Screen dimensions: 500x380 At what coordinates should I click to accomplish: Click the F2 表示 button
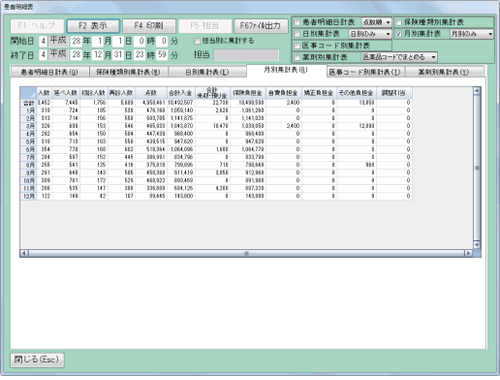[x=93, y=26]
